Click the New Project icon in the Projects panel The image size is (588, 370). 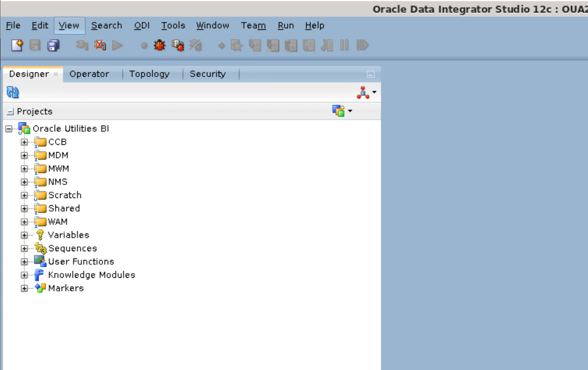[338, 110]
